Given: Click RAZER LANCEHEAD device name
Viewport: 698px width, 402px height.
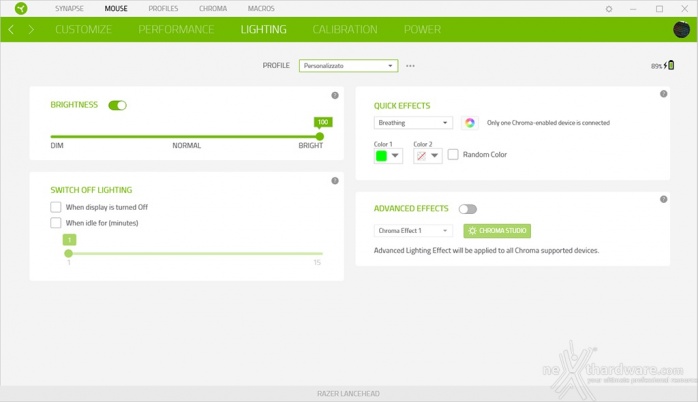Looking at the screenshot, I should pos(349,394).
